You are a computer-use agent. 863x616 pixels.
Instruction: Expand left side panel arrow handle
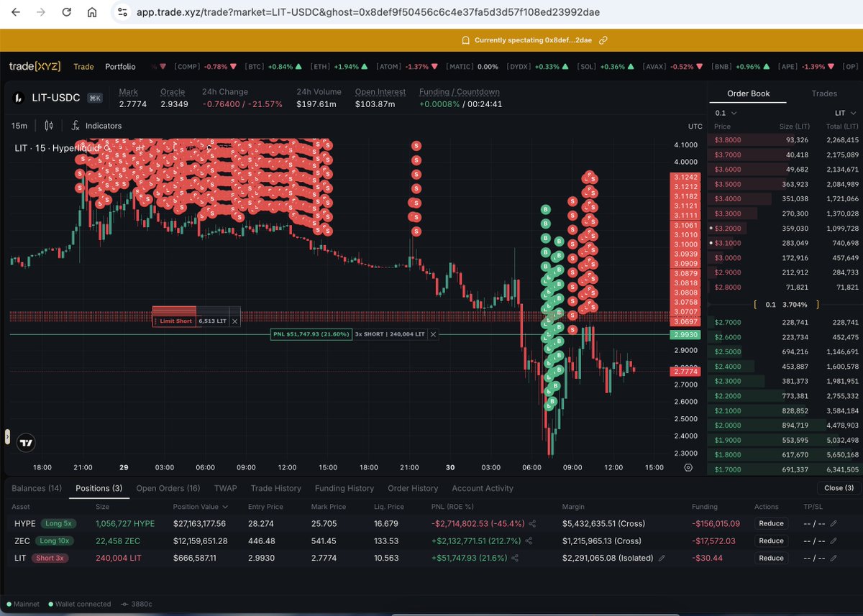(x=7, y=436)
